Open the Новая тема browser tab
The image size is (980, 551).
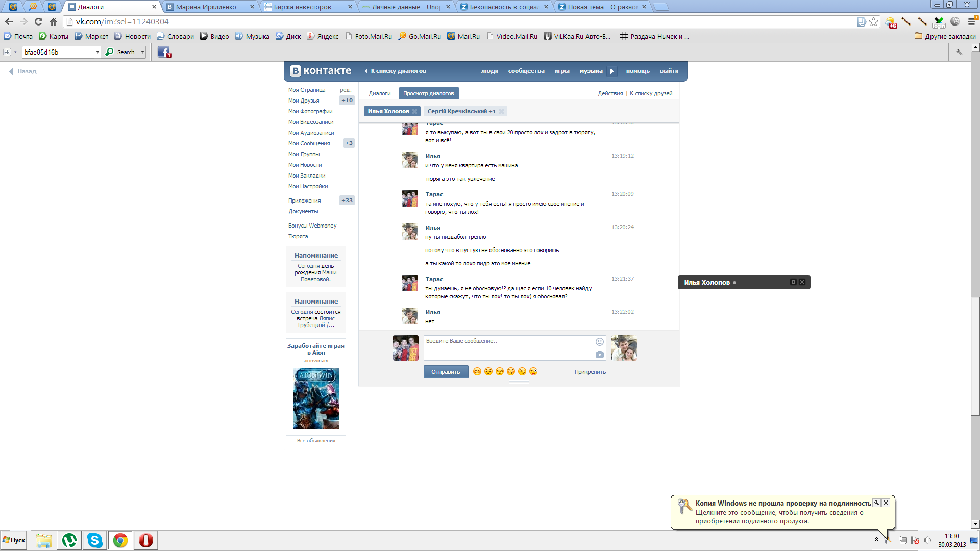pyautogui.click(x=602, y=7)
